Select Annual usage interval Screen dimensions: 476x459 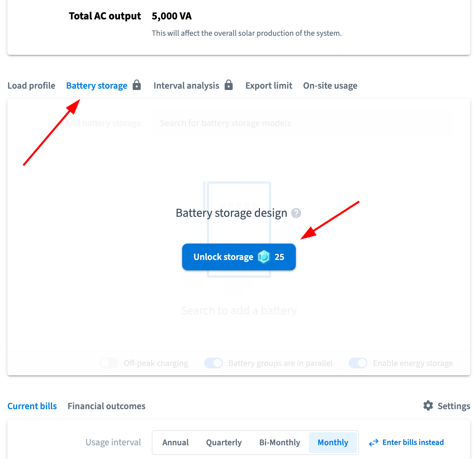175,443
